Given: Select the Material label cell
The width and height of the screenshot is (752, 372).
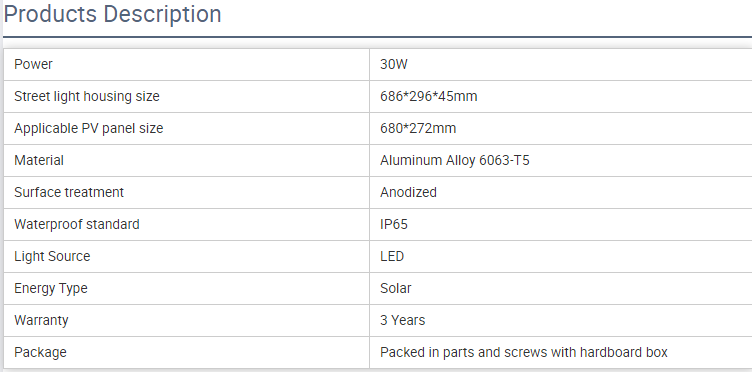Looking at the screenshot, I should tap(187, 160).
